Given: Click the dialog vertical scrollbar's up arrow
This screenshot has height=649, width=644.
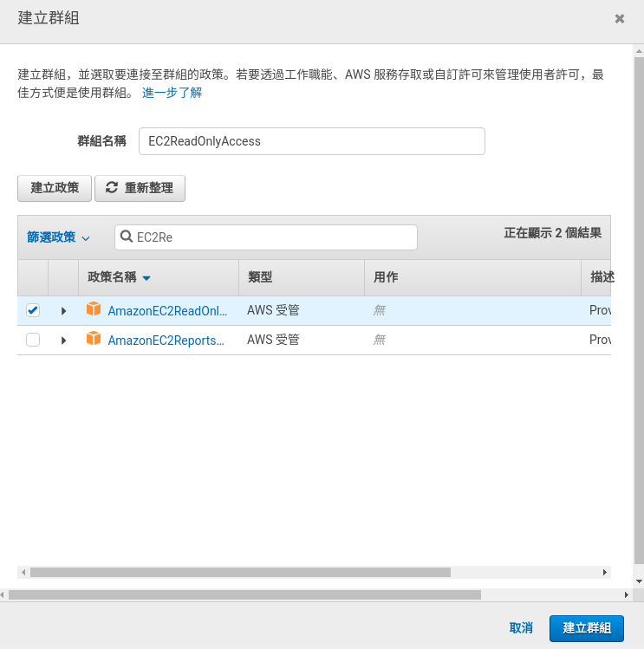Looking at the screenshot, I should [x=639, y=51].
